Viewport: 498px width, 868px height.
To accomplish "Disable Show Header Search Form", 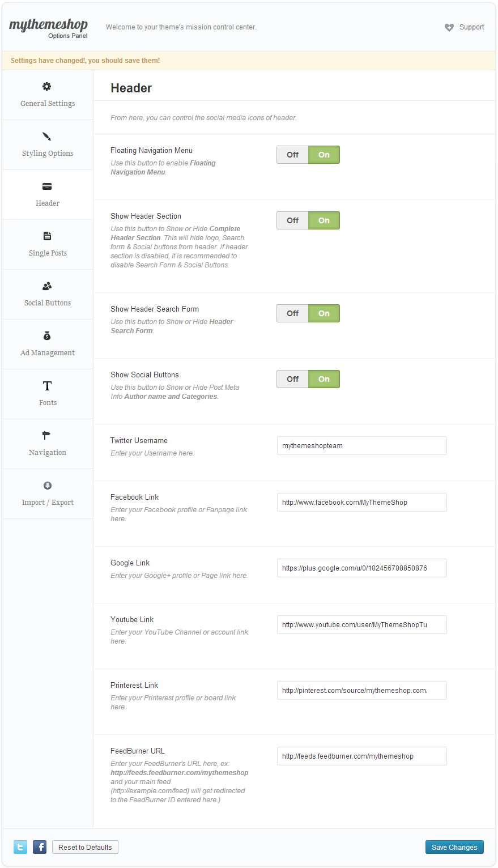I will coord(292,313).
